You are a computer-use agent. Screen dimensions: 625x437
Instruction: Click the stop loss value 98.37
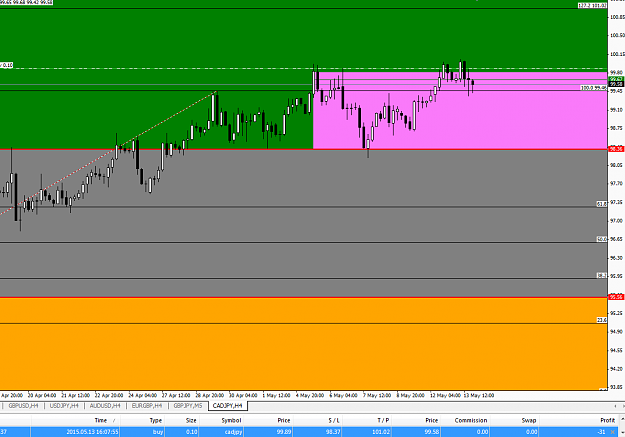pyautogui.click(x=333, y=432)
